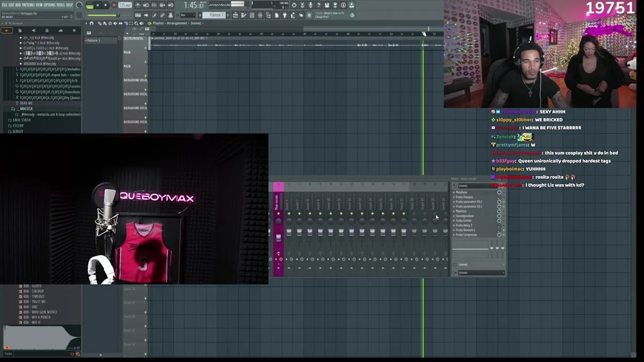Click the red record button
The image size is (644, 362).
[114, 5]
